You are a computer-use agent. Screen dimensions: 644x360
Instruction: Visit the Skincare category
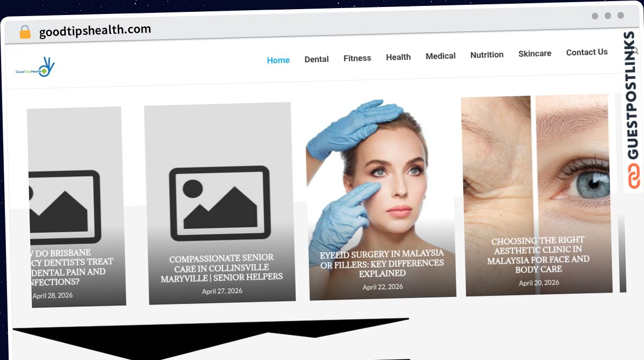[535, 54]
